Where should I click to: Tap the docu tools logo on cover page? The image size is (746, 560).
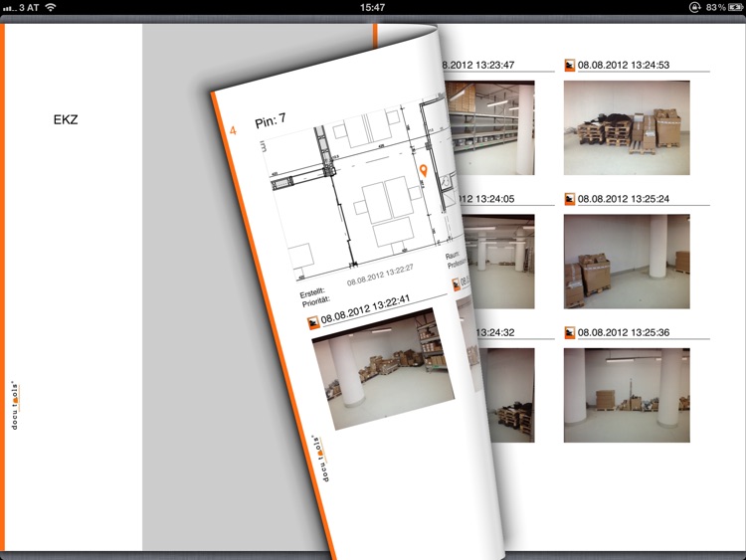(x=15, y=405)
